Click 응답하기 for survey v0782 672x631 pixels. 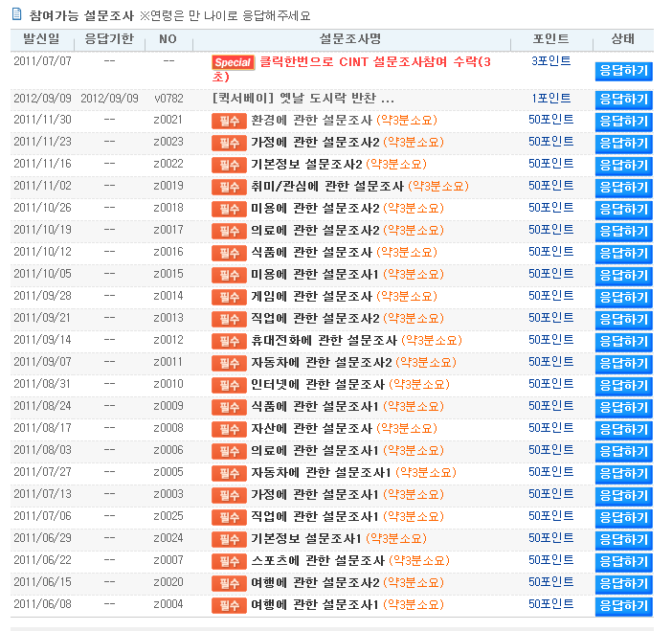point(623,100)
